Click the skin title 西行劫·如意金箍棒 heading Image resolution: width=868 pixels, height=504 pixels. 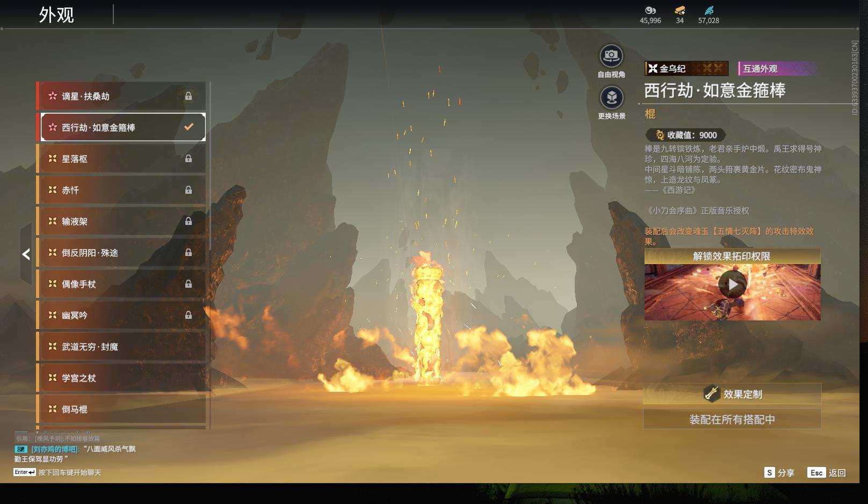pyautogui.click(x=715, y=90)
